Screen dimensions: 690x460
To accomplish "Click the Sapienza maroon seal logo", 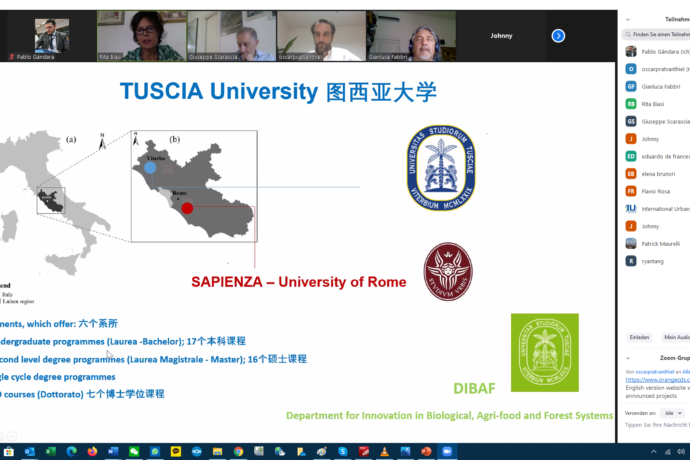I will pos(448,272).
